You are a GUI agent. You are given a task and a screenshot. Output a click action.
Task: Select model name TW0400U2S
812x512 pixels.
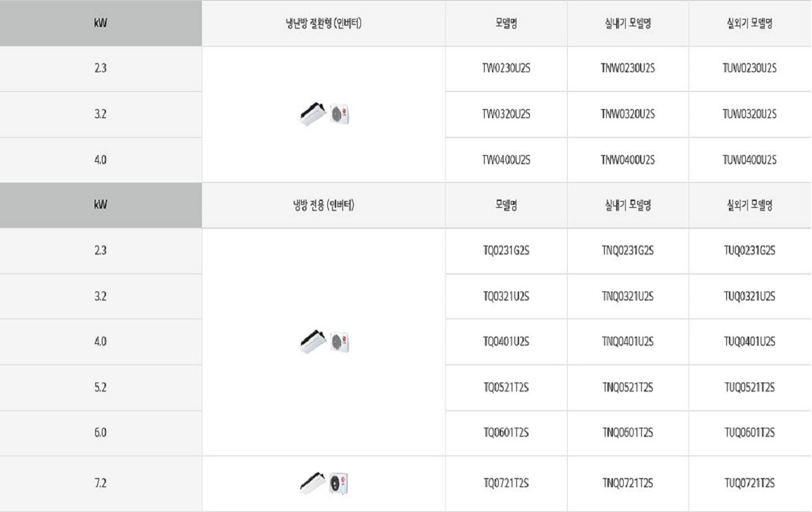(x=506, y=160)
